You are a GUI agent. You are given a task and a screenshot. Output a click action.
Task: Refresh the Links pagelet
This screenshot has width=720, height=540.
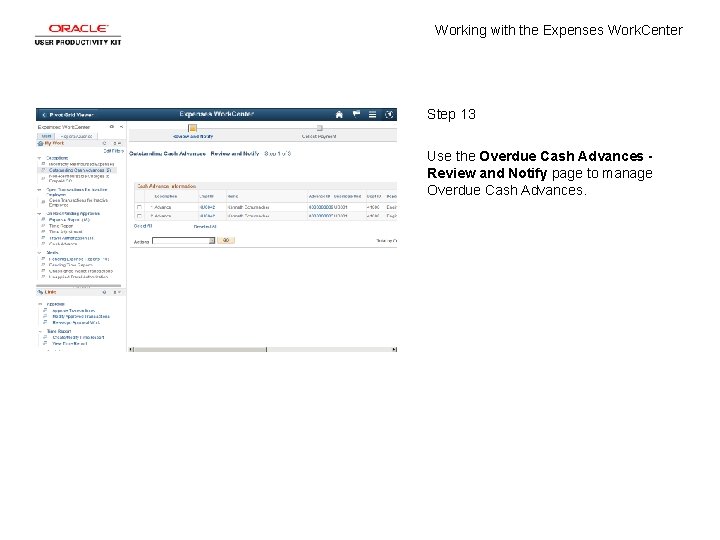click(104, 292)
